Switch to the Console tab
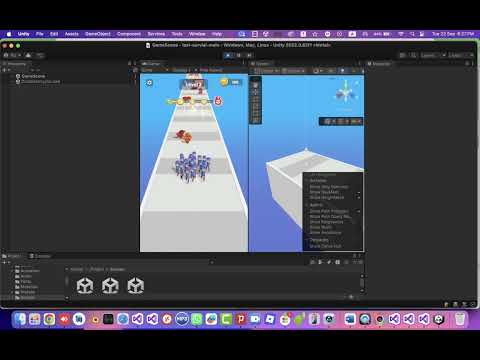Viewport: 480px width, 360px height. tap(40, 256)
